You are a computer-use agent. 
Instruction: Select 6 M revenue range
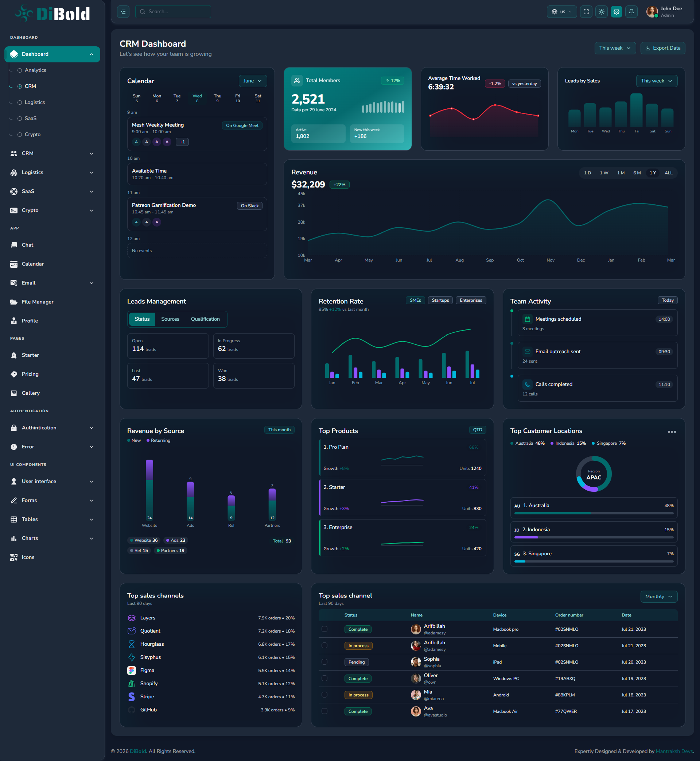coord(637,173)
